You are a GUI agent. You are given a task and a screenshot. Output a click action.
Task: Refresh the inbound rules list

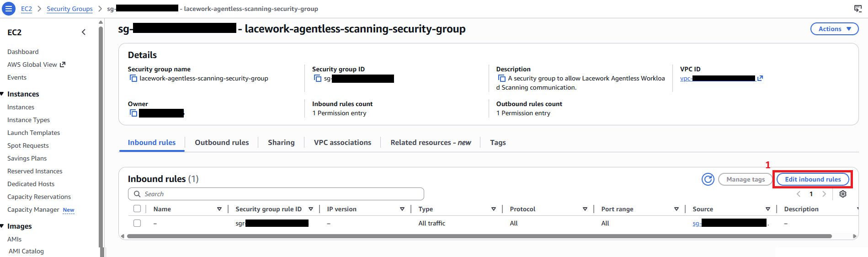[x=708, y=179]
